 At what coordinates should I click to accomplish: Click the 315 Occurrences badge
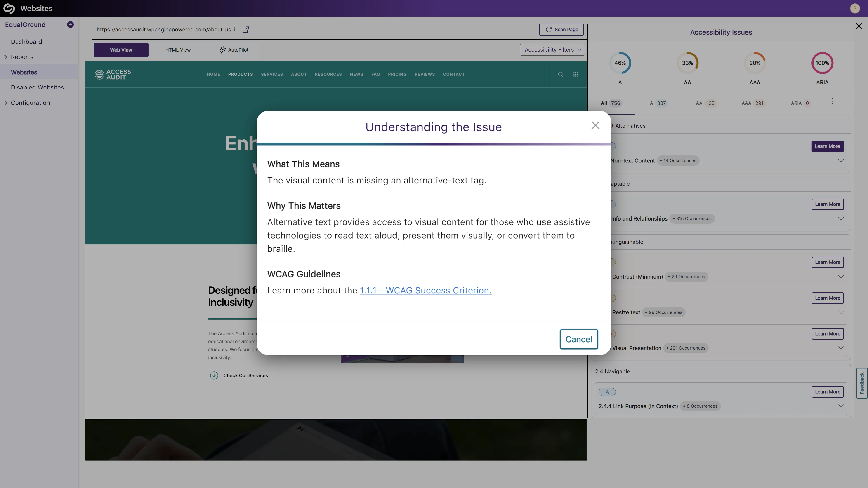(x=692, y=218)
